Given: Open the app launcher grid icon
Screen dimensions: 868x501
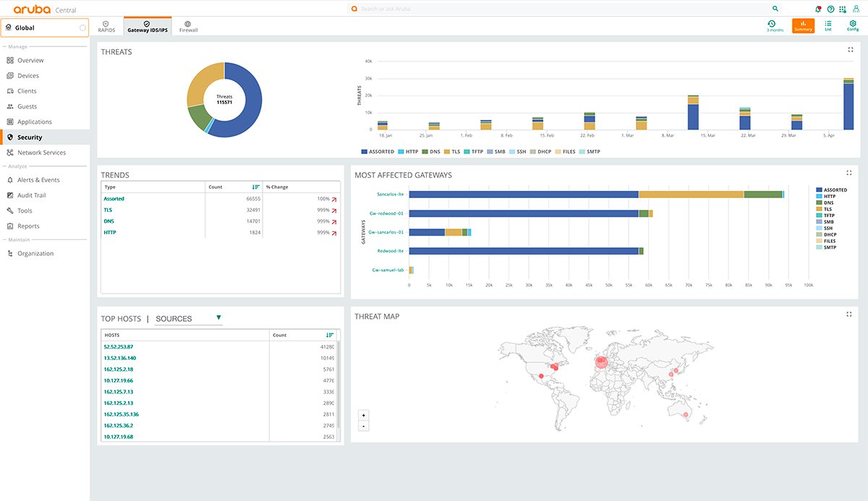Looking at the screenshot, I should pyautogui.click(x=843, y=9).
